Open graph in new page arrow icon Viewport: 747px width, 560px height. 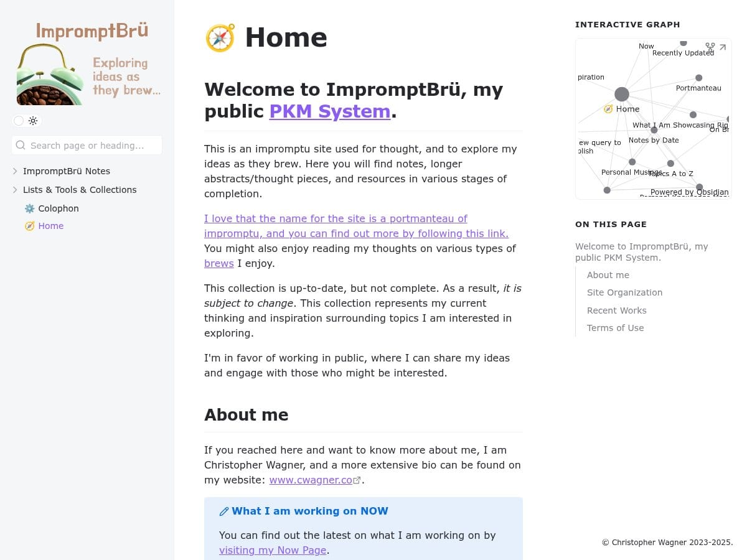(723, 47)
